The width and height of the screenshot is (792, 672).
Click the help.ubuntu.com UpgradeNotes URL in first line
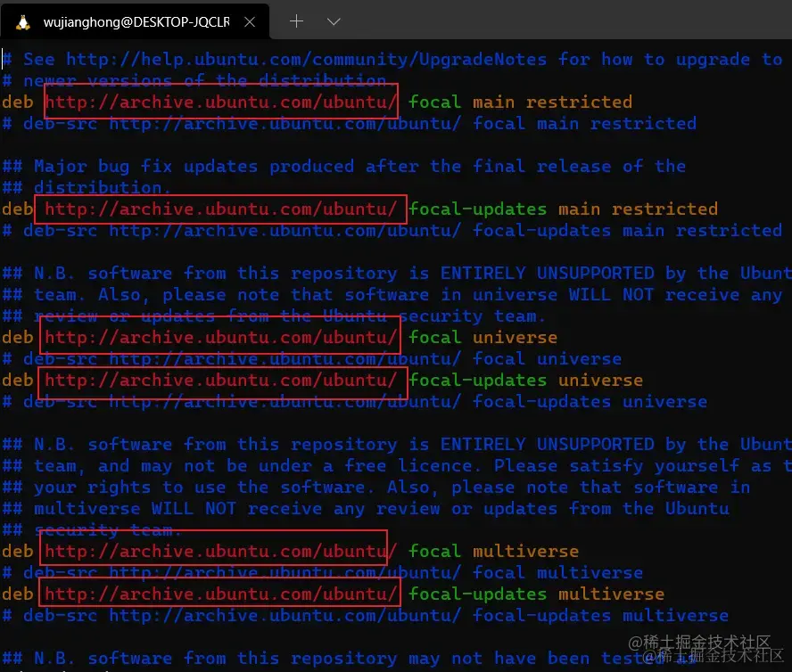point(306,60)
